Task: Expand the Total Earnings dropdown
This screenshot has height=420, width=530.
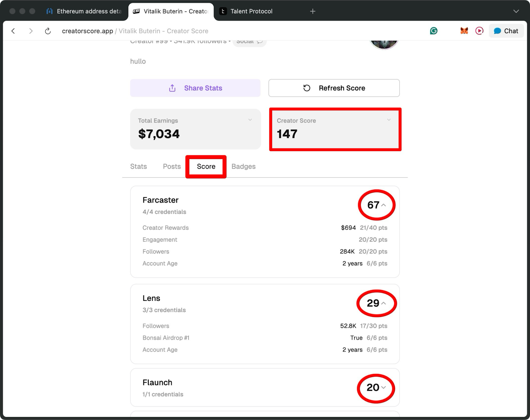Action: [250, 120]
